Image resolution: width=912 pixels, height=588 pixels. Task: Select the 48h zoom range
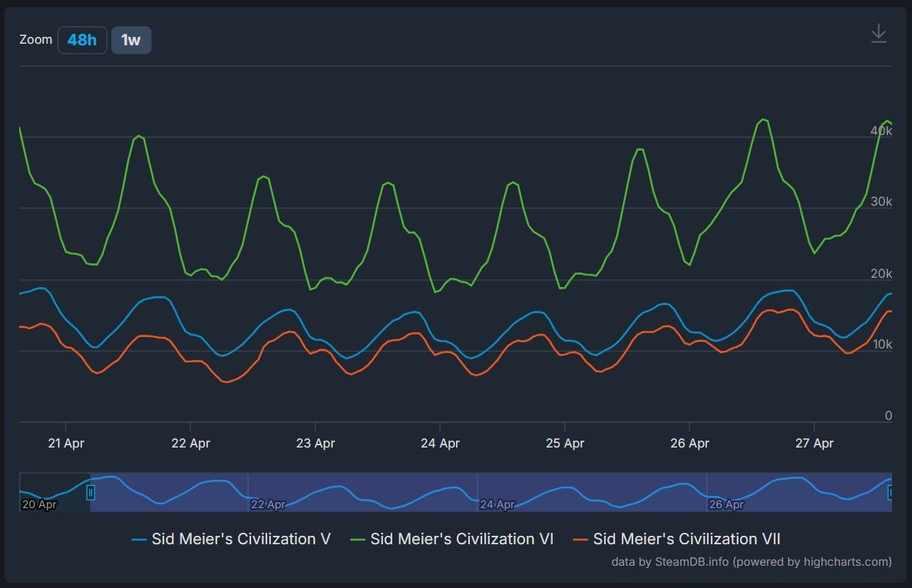click(x=82, y=40)
